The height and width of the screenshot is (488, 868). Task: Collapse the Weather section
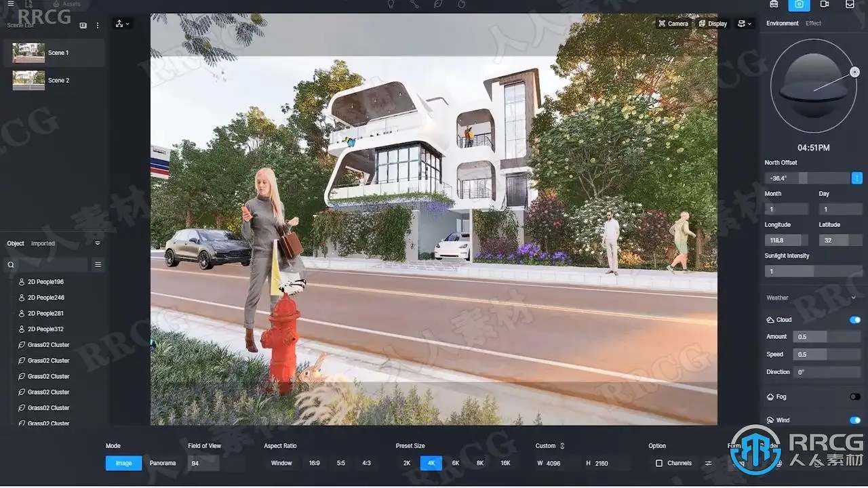click(854, 298)
